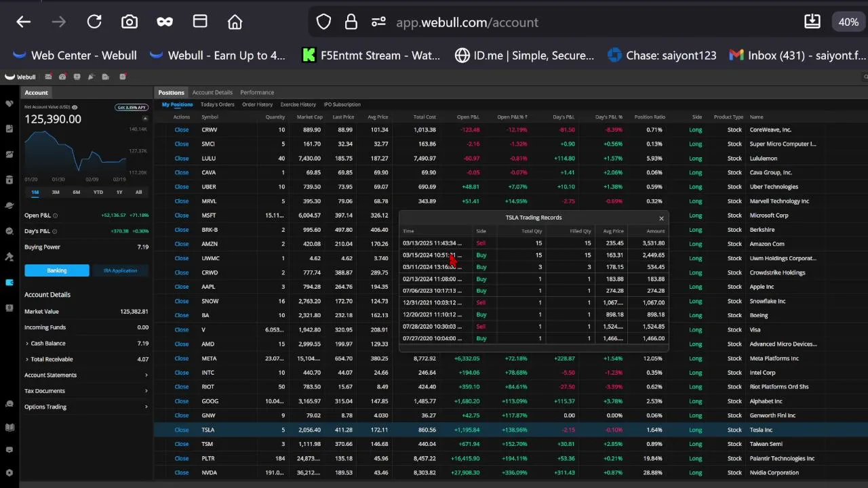Close the TSLA Trading Records popup
Viewport: 868px width, 488px height.
click(x=661, y=218)
